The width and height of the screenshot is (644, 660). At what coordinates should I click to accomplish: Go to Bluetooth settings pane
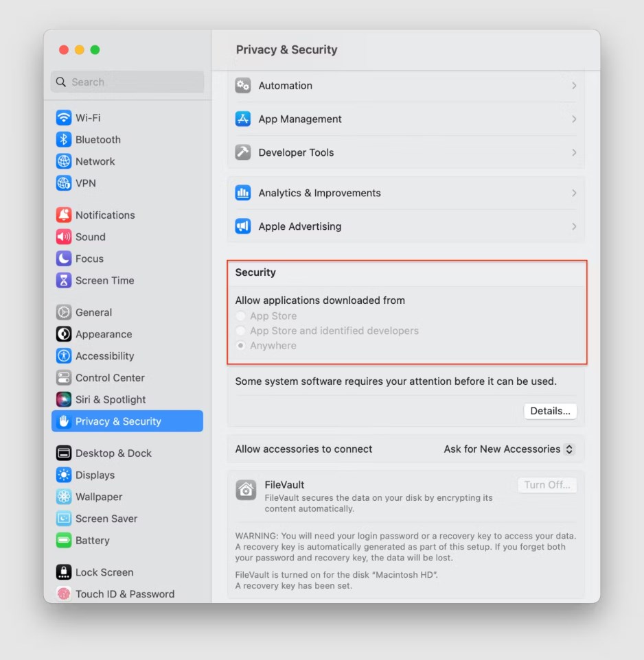click(x=127, y=139)
